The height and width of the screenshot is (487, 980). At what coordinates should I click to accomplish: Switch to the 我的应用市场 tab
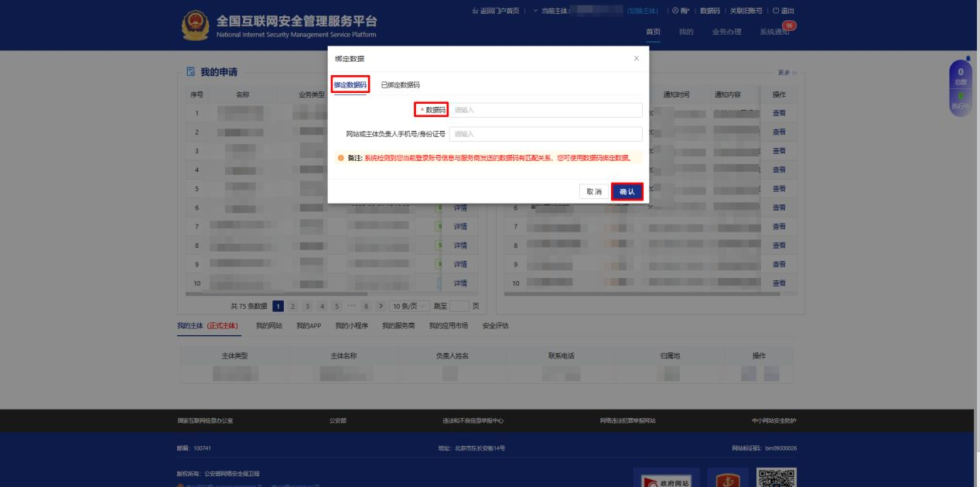click(x=449, y=325)
